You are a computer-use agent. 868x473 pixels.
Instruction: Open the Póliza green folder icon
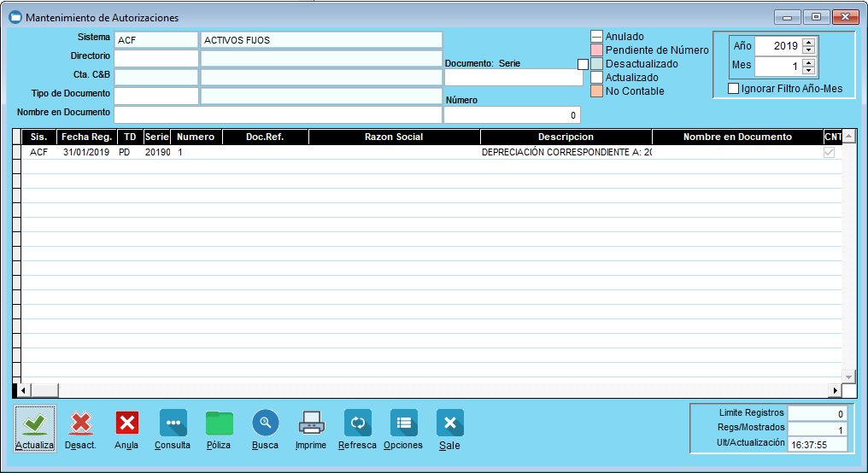click(x=219, y=423)
